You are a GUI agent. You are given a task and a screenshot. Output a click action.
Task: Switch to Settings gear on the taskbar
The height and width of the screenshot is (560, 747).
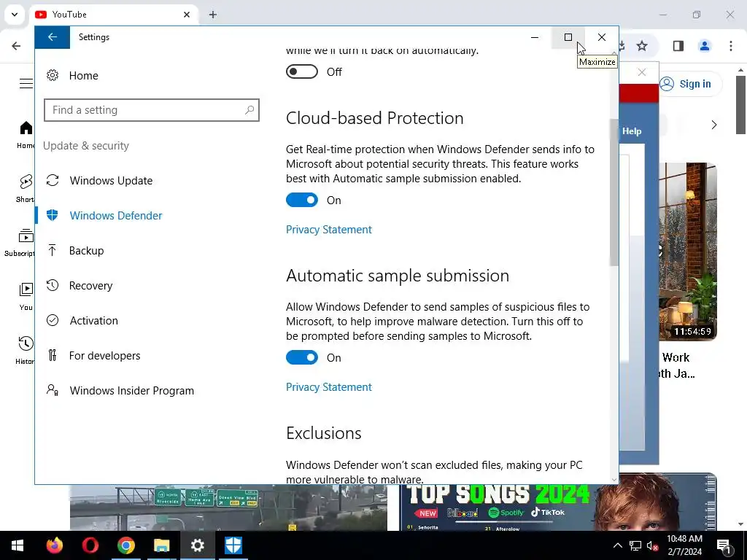197,545
